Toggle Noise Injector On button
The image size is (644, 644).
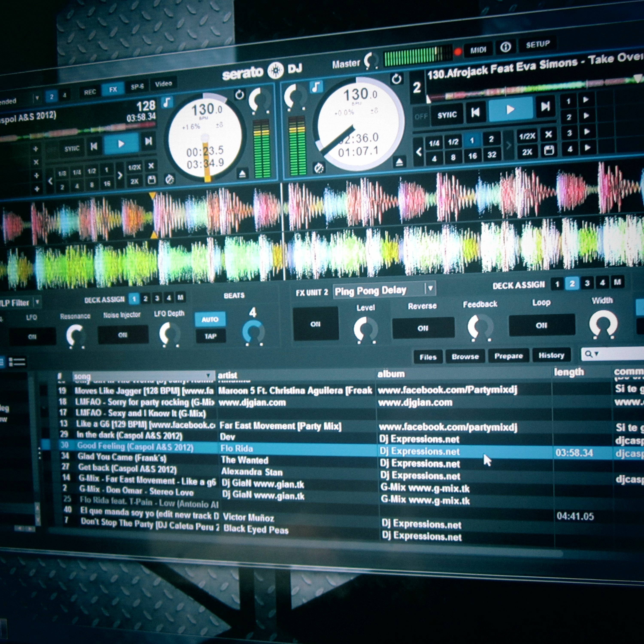click(123, 335)
